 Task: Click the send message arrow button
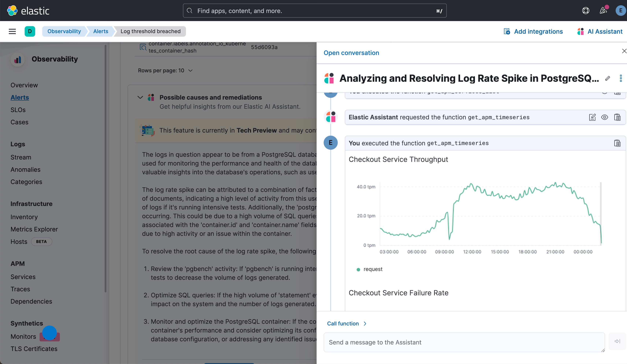(x=617, y=341)
